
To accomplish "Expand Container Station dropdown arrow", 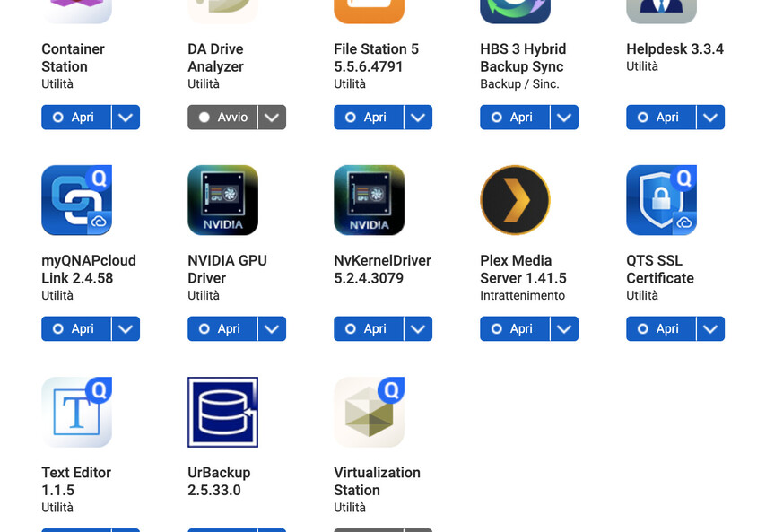I will tap(126, 118).
